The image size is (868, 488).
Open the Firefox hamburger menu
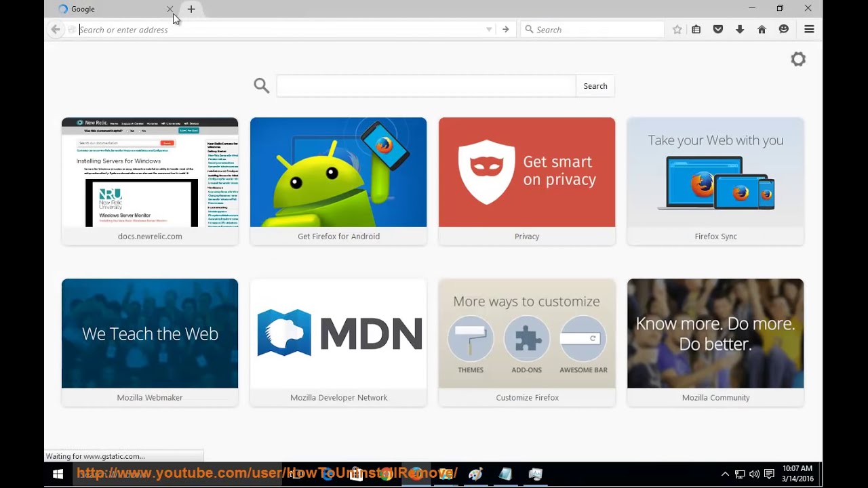[809, 29]
